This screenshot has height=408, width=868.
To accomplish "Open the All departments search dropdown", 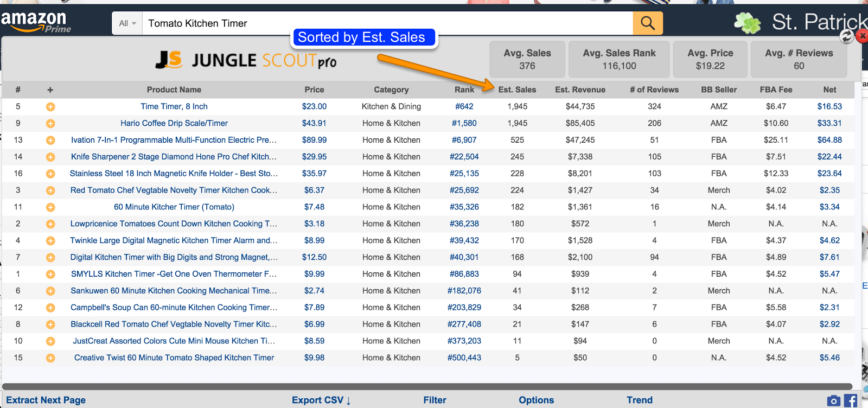I will click(127, 23).
